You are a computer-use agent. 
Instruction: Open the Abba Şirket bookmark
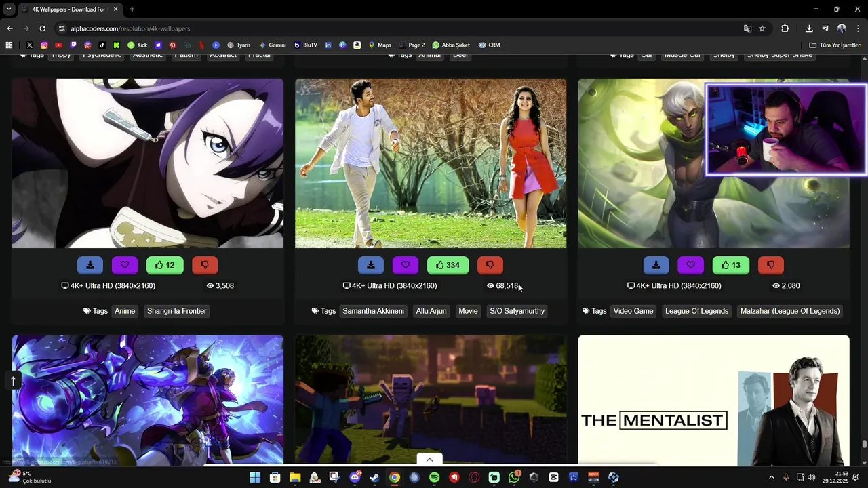[x=451, y=45]
